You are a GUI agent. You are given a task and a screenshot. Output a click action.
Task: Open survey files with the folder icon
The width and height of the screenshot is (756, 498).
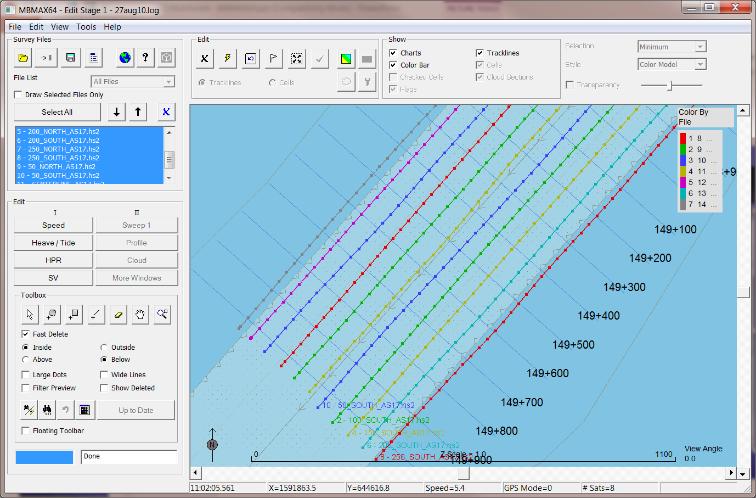(x=23, y=58)
